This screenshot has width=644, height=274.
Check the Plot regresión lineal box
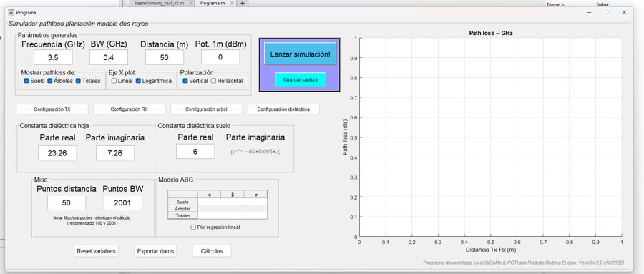(x=193, y=227)
